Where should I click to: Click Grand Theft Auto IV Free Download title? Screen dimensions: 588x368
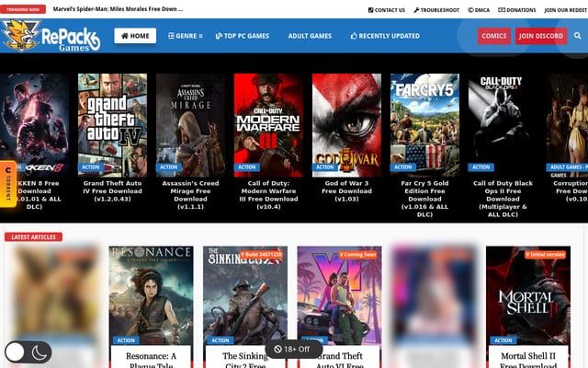[x=112, y=191]
